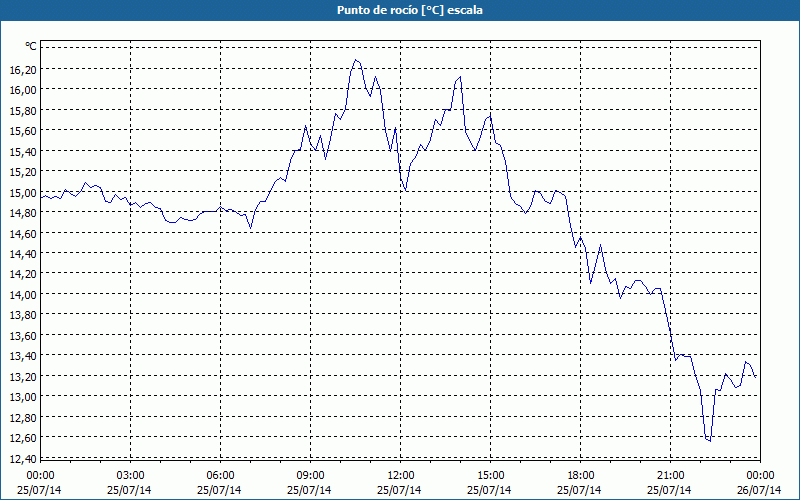Pick the 15,20 y-axis label
The height and width of the screenshot is (500, 800).
pos(23,171)
